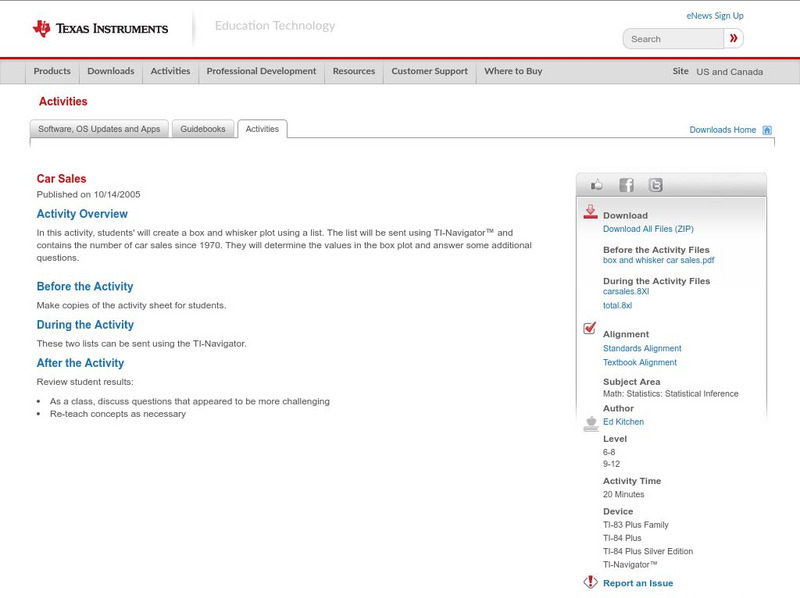The height and width of the screenshot is (598, 800).
Task: Click the Report an Issue alert icon
Action: click(x=590, y=582)
